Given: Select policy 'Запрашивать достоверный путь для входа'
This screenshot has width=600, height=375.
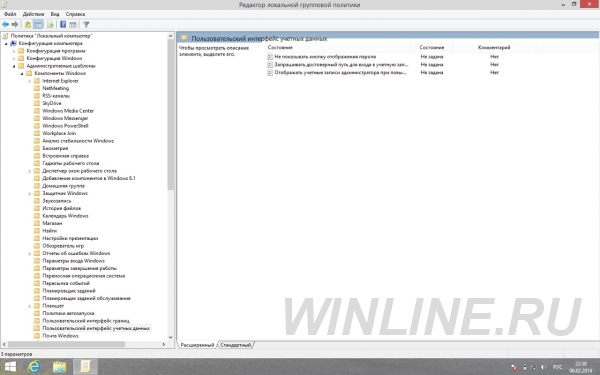Looking at the screenshot, I should tap(341, 65).
